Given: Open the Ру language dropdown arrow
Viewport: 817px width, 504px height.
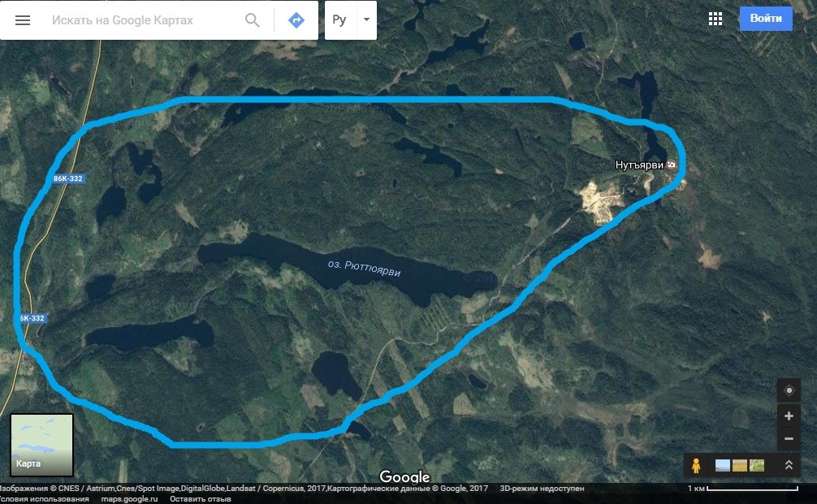Looking at the screenshot, I should pos(366,19).
